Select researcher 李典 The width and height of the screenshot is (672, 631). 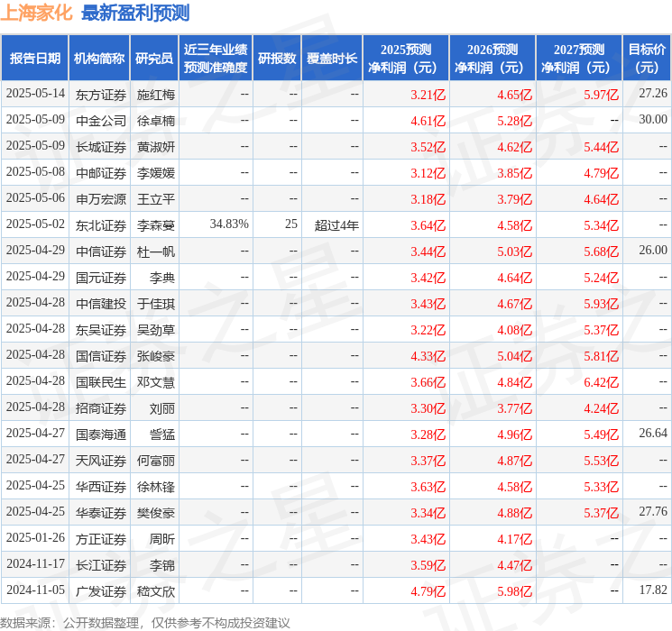tap(162, 278)
